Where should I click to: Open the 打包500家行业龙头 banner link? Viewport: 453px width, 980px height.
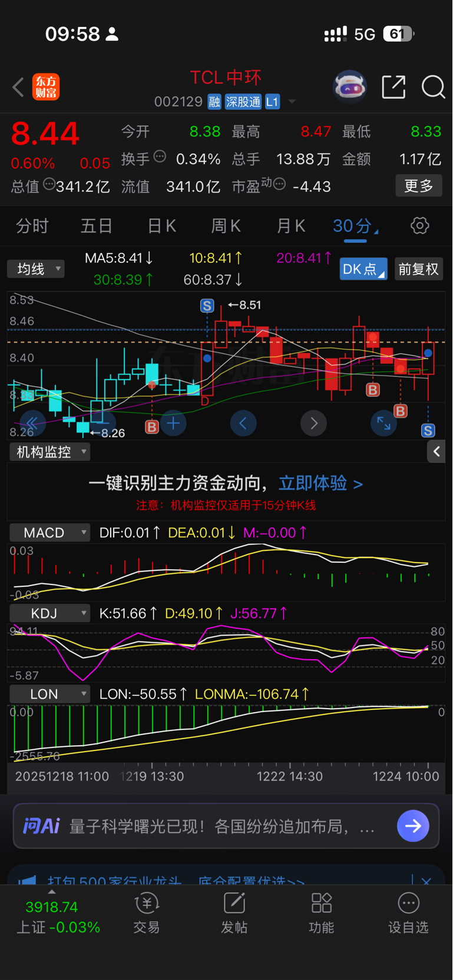coord(176,881)
